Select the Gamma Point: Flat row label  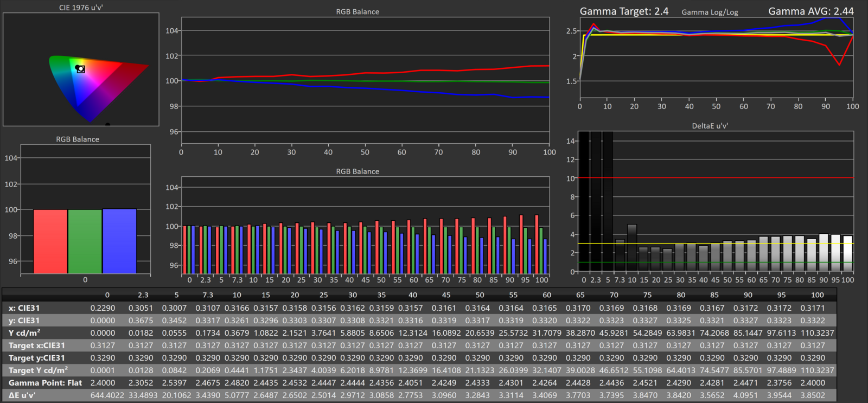click(x=45, y=383)
